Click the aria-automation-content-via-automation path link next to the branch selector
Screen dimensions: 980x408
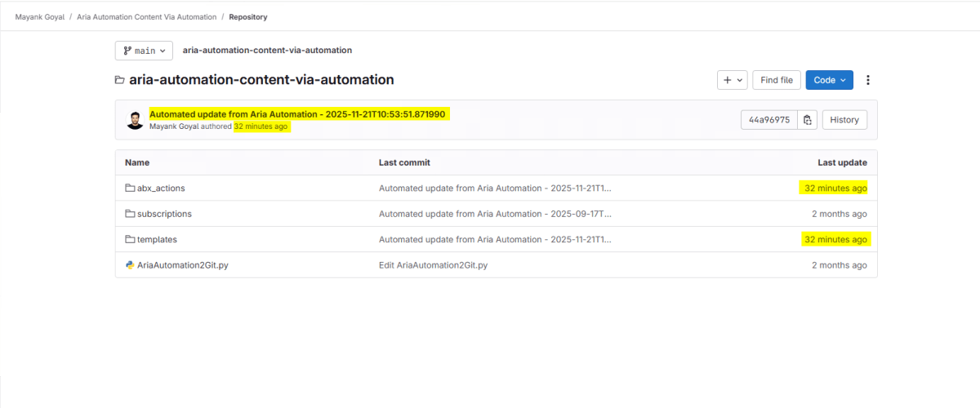click(267, 51)
